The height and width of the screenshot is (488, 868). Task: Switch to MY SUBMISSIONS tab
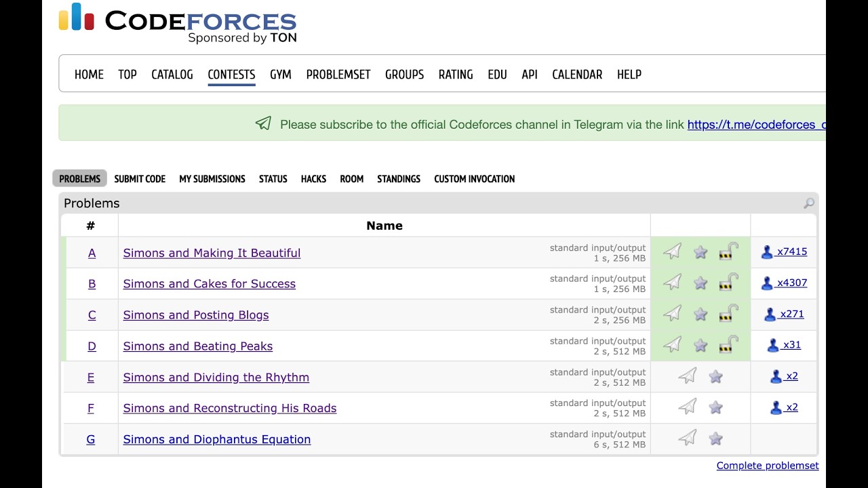[x=212, y=179]
